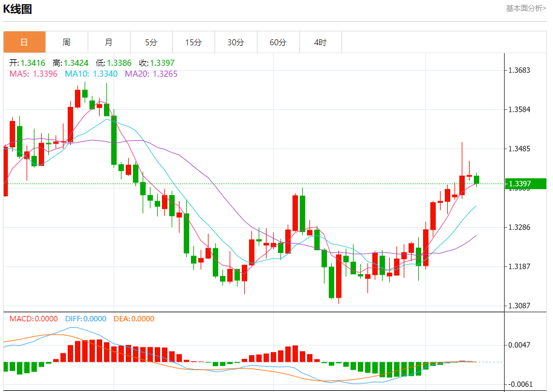Open the 15分 timeframe tab

(x=193, y=42)
